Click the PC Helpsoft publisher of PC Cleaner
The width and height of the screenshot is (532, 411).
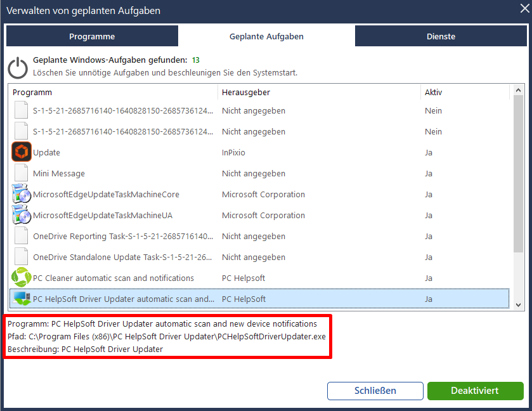tap(243, 278)
